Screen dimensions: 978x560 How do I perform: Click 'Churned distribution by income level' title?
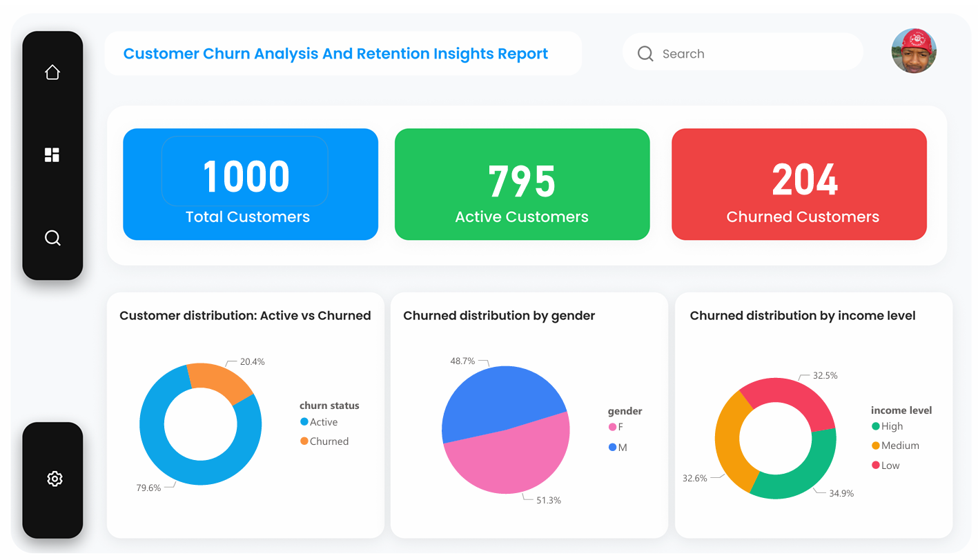point(803,316)
